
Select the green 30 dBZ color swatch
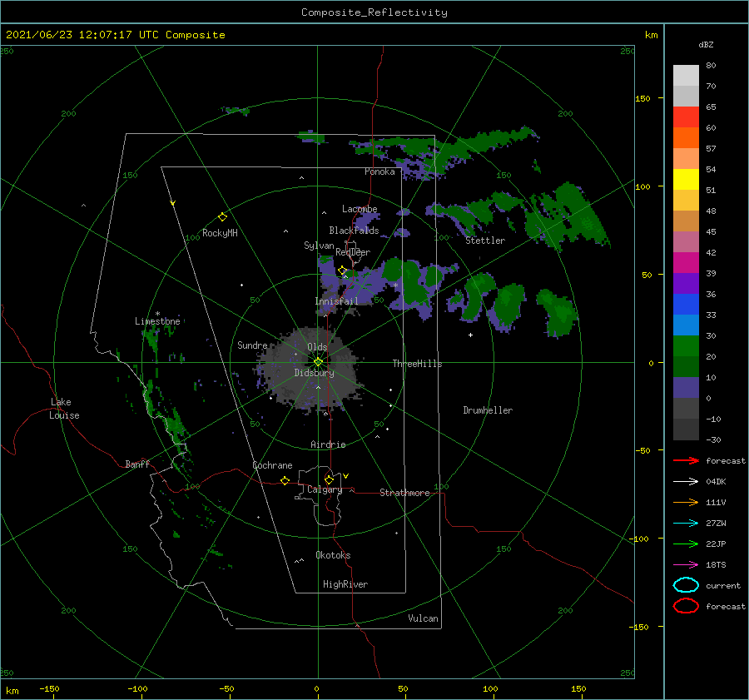coord(686,345)
